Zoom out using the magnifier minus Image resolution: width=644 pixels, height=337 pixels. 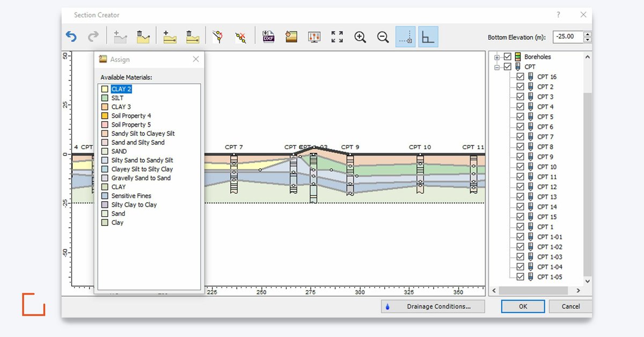(383, 37)
